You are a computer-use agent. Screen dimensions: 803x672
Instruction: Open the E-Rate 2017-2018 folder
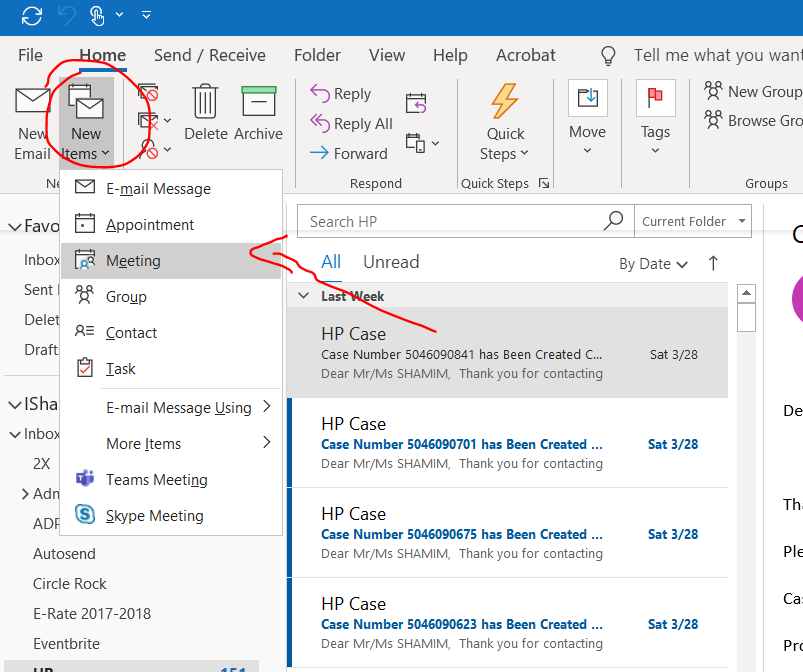click(92, 614)
